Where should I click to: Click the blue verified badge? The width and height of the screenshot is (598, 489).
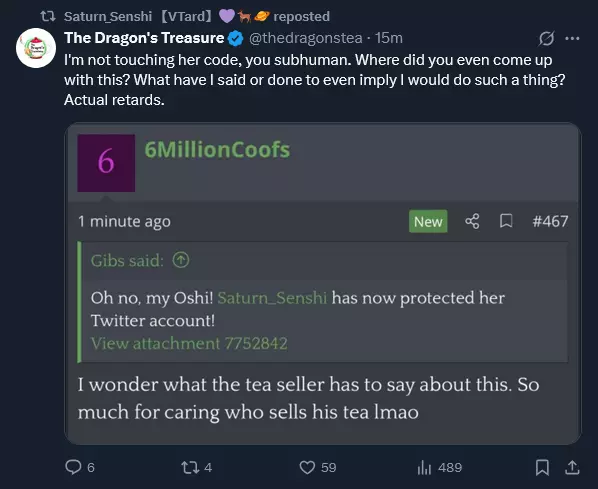click(235, 38)
